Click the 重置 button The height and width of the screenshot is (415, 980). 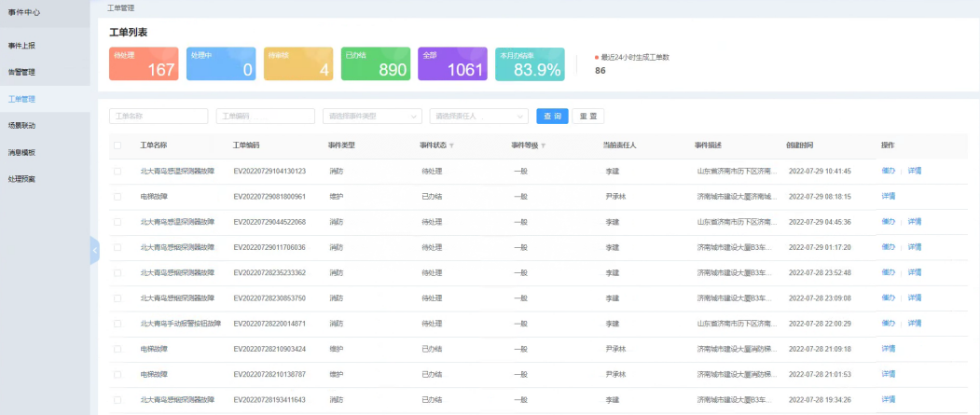tap(587, 117)
